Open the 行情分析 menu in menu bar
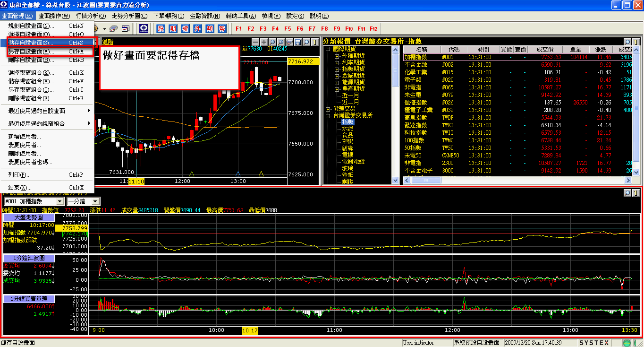The image size is (644, 347). pyautogui.click(x=91, y=16)
